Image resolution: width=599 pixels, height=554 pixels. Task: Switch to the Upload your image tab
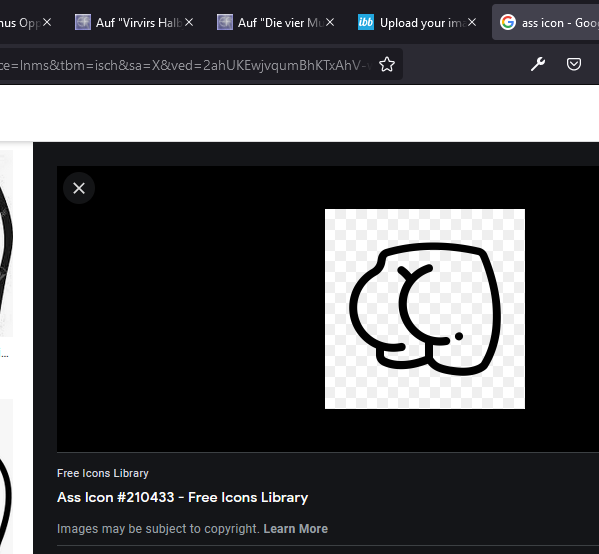(x=418, y=23)
